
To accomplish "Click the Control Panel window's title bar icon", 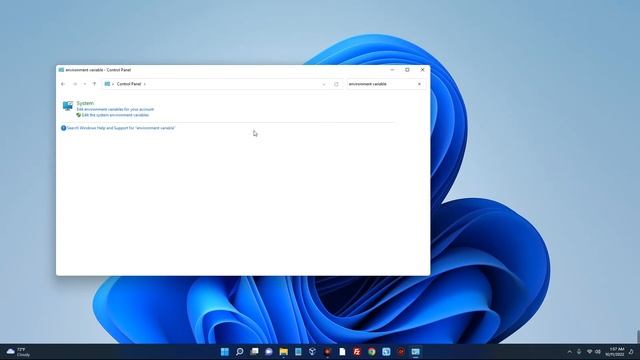I will pyautogui.click(x=61, y=70).
